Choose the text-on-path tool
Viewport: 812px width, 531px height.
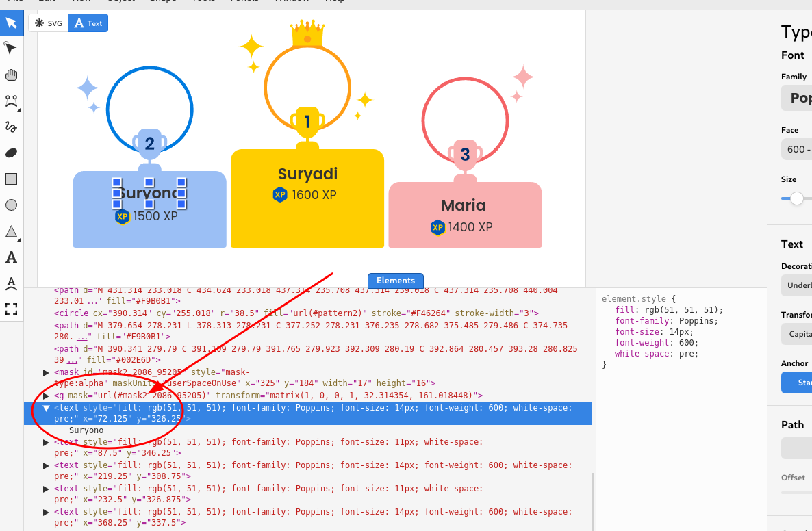click(x=12, y=283)
